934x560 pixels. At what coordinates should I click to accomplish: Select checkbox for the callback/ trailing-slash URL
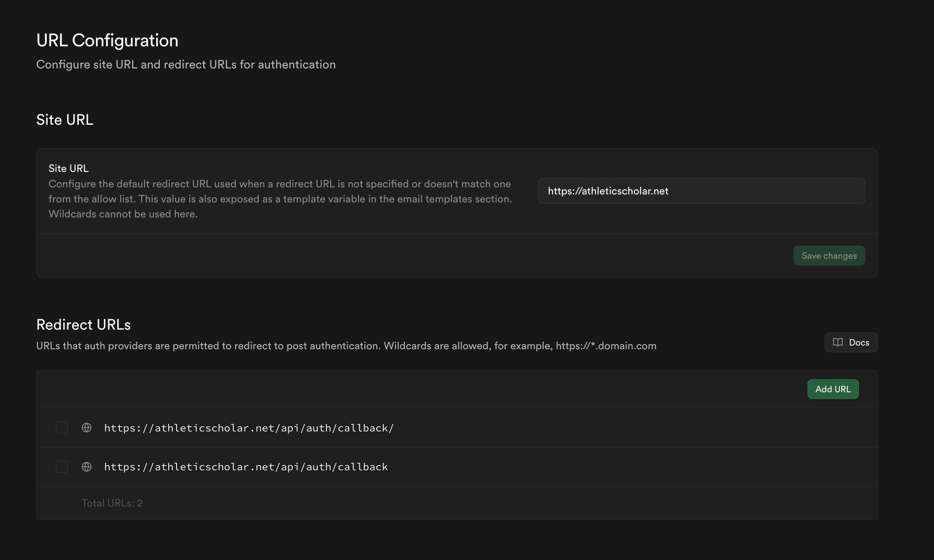tap(62, 428)
